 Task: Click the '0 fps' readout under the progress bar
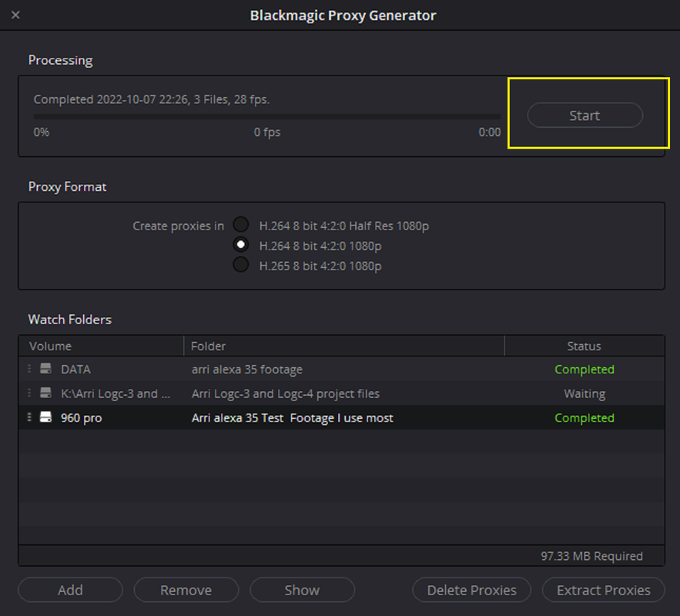click(267, 132)
